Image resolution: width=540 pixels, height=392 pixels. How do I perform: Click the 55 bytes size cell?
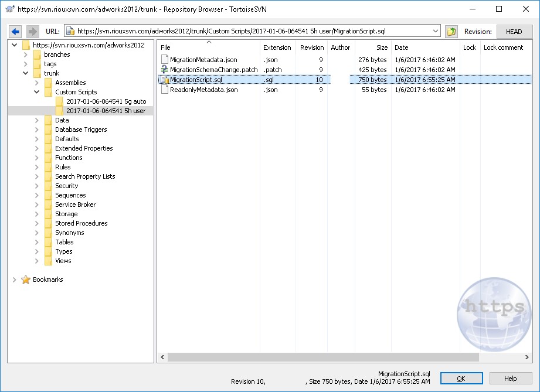[x=374, y=90]
